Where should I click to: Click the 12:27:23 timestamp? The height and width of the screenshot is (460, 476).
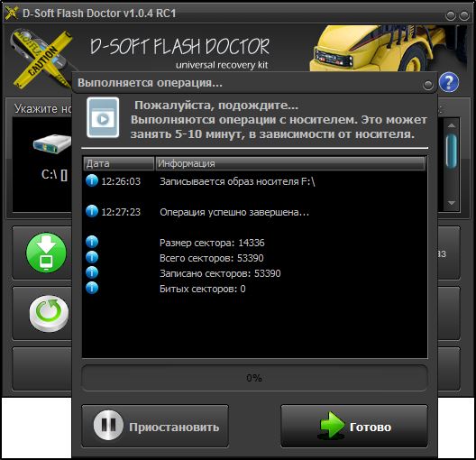click(121, 212)
